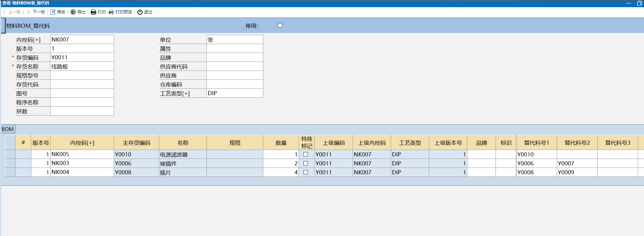Check 特殊标记 box for row NK005
Image resolution: width=644 pixels, height=236 pixels.
click(x=306, y=154)
